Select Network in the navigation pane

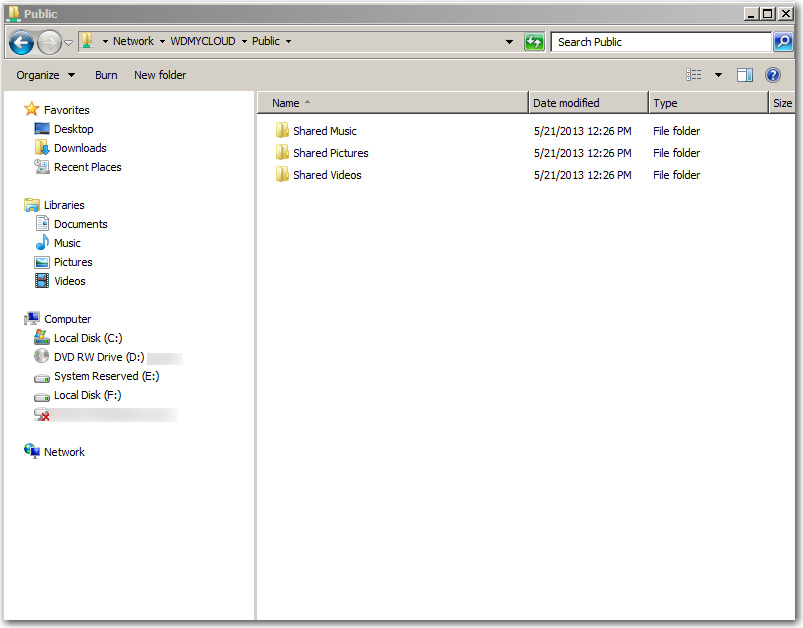tap(54, 451)
